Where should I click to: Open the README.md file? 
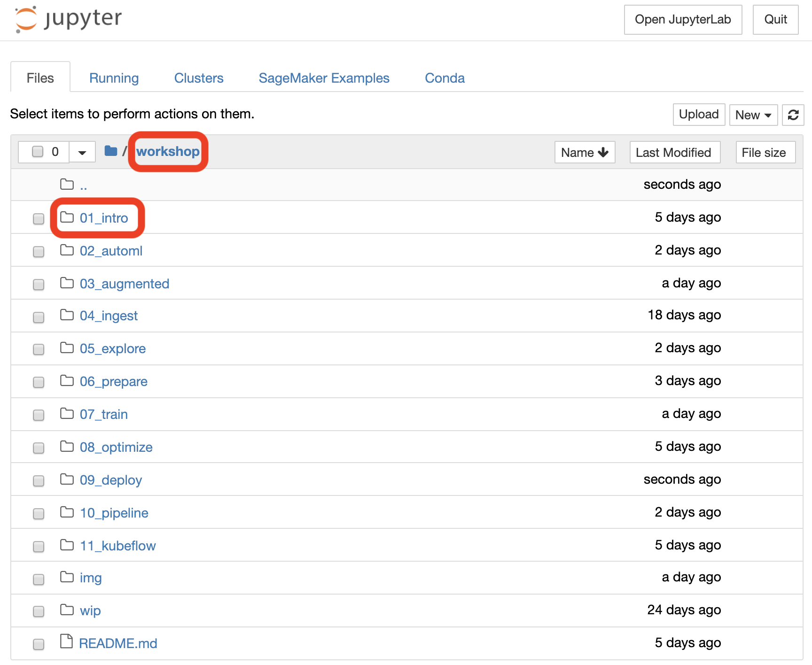pos(118,643)
